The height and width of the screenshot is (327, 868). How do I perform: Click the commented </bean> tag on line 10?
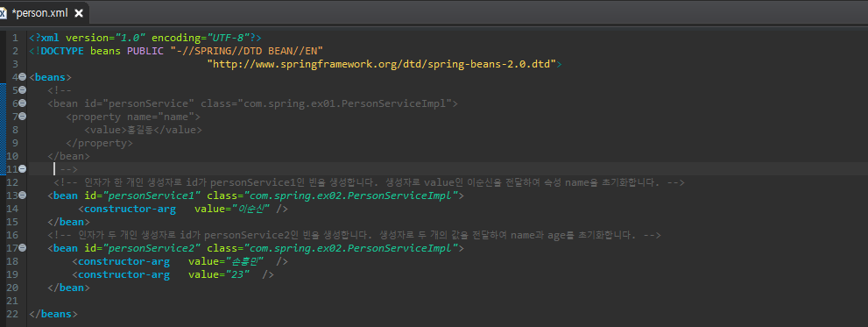(68, 156)
